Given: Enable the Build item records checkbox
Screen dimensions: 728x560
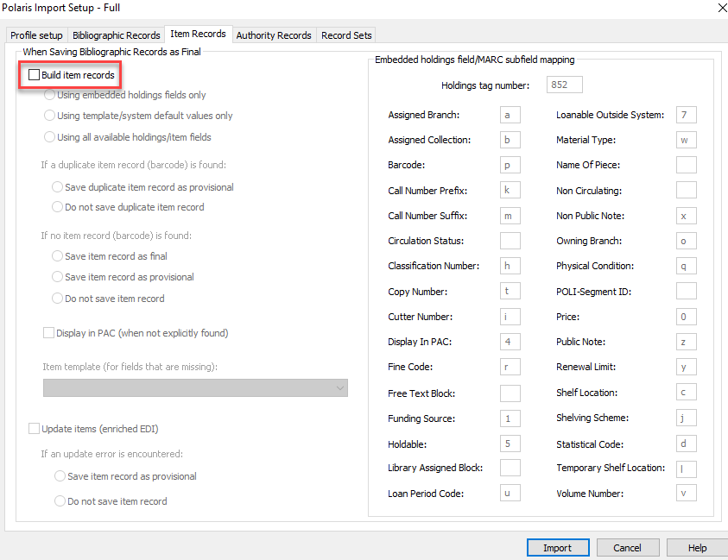Looking at the screenshot, I should 35,76.
